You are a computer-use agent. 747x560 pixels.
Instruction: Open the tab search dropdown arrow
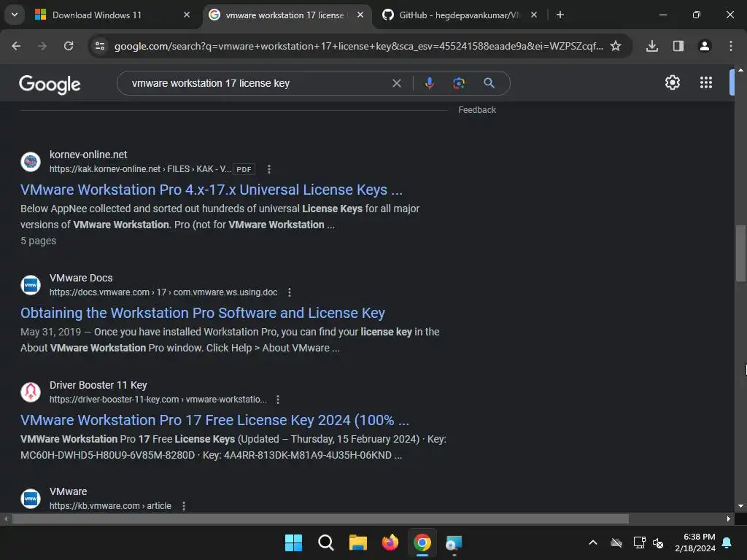point(15,15)
